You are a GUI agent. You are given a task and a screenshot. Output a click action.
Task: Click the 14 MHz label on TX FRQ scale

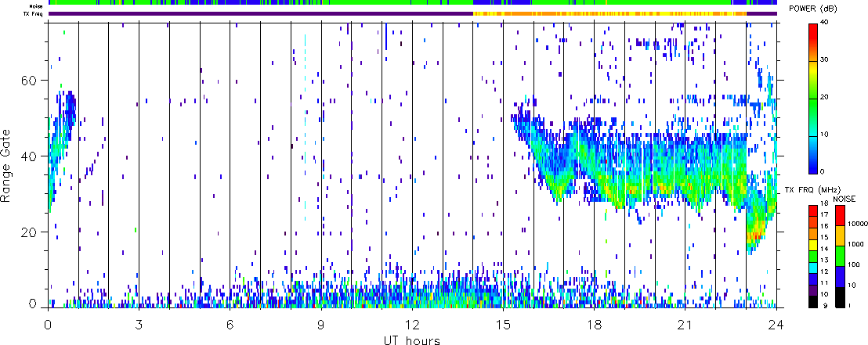(x=825, y=250)
